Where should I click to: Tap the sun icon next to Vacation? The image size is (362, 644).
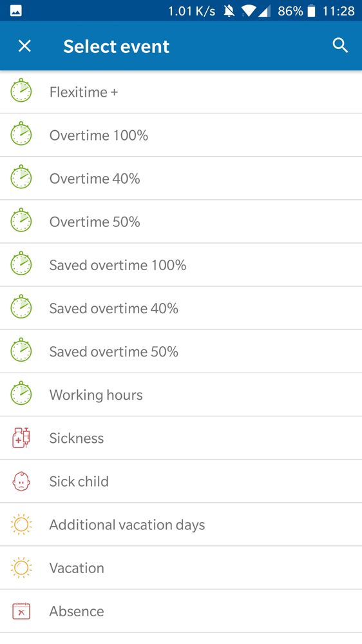[21, 567]
